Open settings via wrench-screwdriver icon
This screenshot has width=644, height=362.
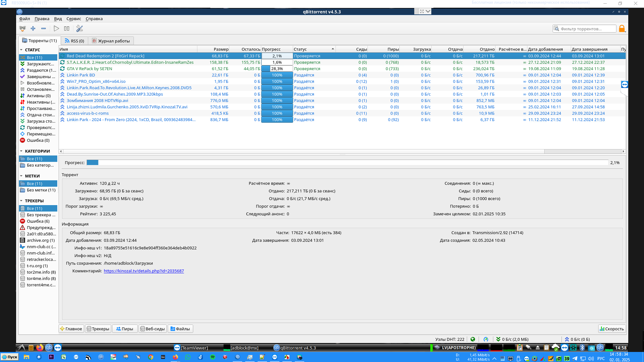coord(79,28)
